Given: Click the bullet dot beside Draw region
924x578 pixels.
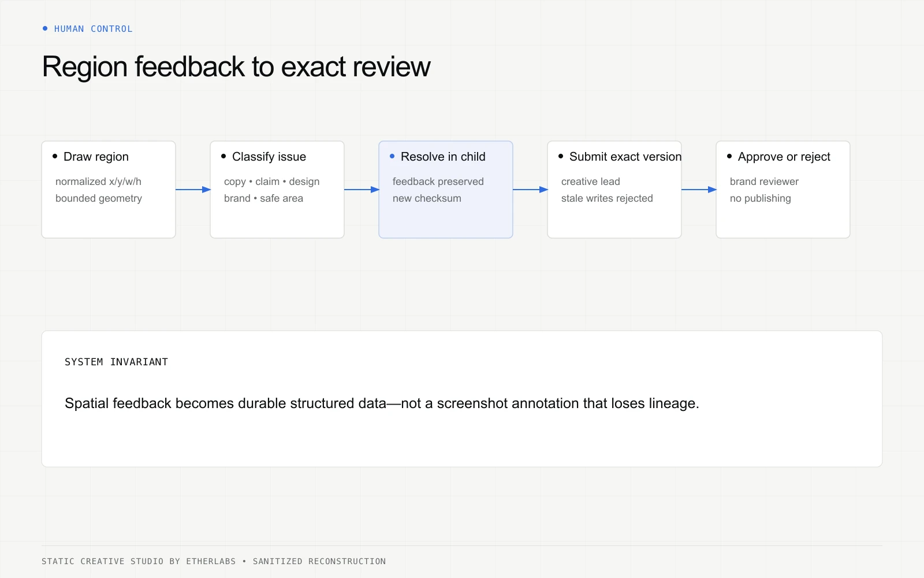Looking at the screenshot, I should (55, 156).
